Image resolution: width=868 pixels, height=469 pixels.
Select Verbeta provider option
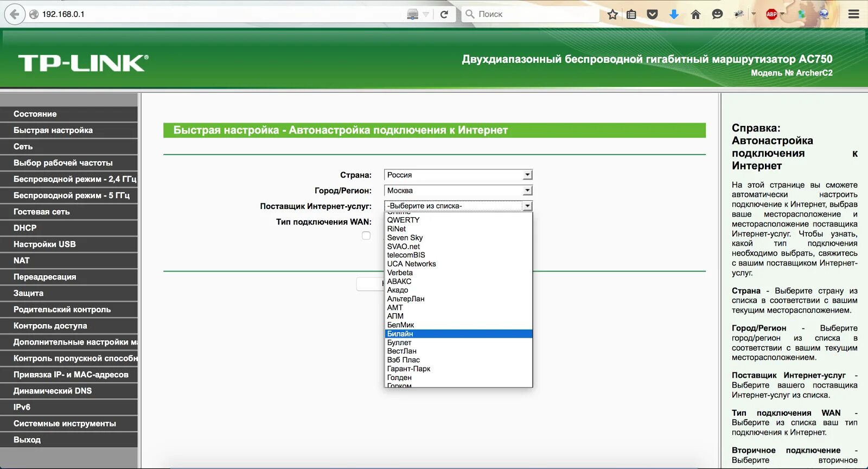458,272
